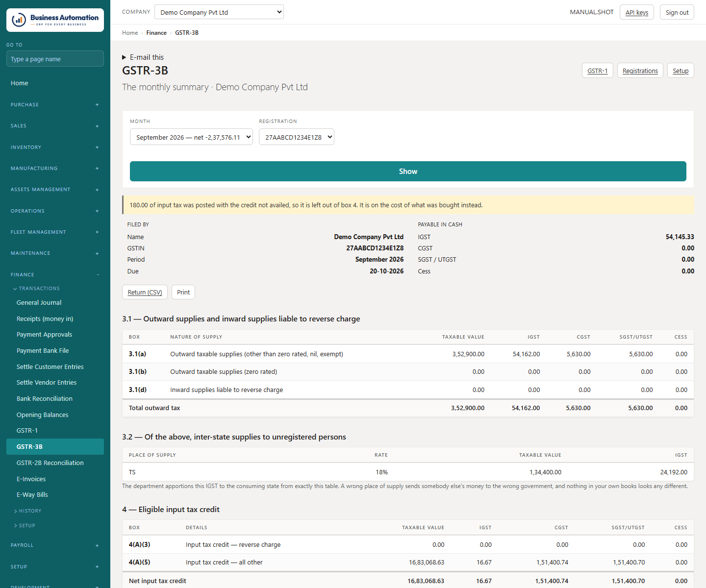Click the Print button
Screen dimensions: 706x588
(x=183, y=292)
